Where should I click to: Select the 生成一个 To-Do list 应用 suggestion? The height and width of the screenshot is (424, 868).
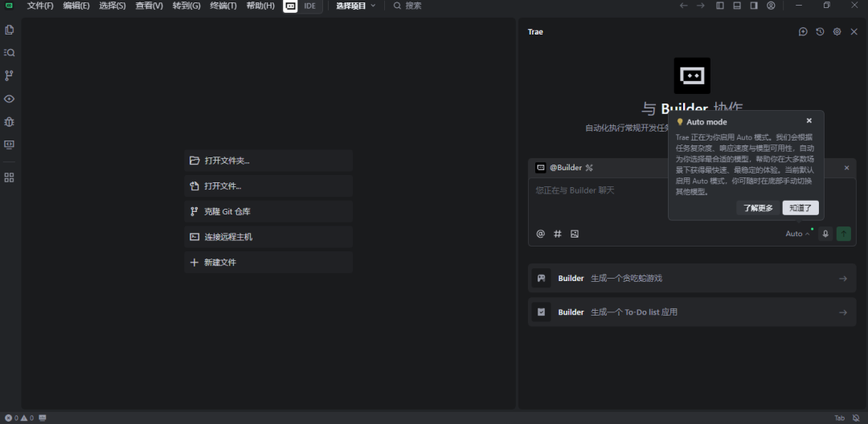point(692,312)
